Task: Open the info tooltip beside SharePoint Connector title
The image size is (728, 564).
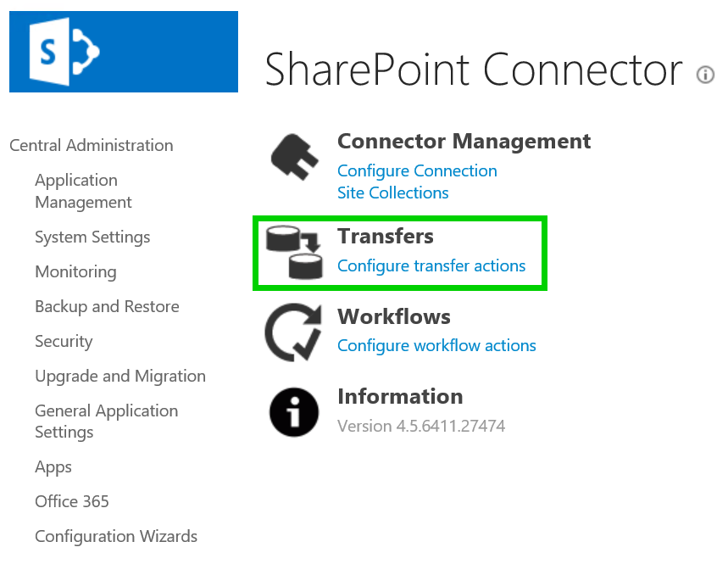Action: click(x=705, y=75)
